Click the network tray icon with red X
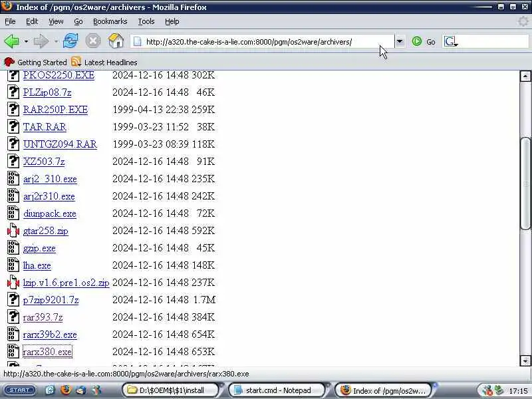This screenshot has width=532, height=399. [x=487, y=390]
